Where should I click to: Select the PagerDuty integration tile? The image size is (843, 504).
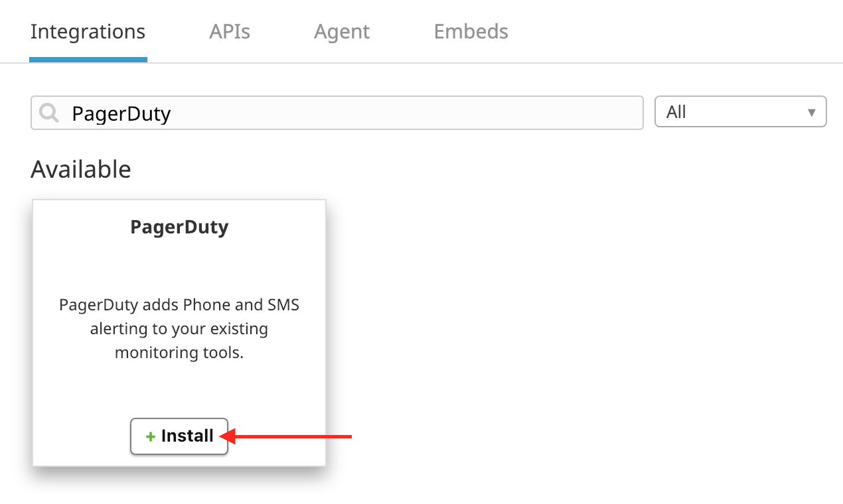click(179, 272)
